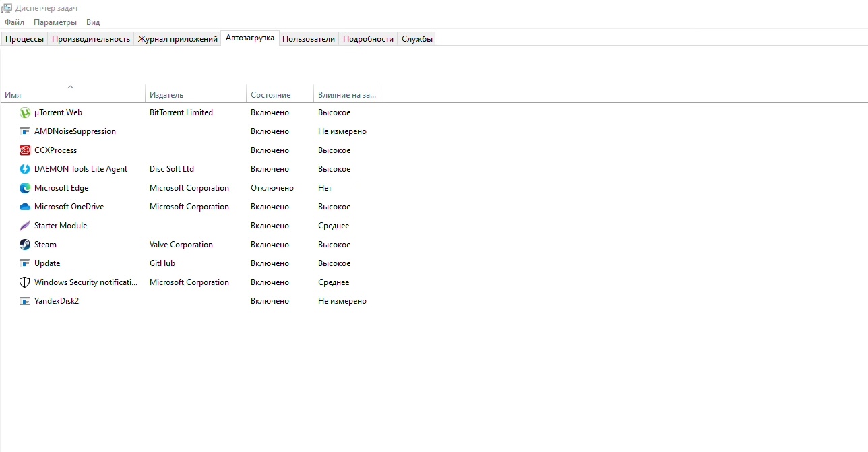Select the CCXProcess name text

click(55, 150)
